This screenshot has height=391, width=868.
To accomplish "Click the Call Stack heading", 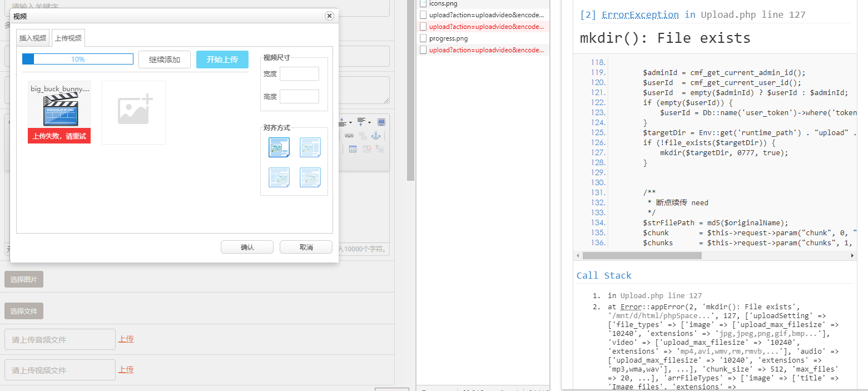I will (x=604, y=276).
